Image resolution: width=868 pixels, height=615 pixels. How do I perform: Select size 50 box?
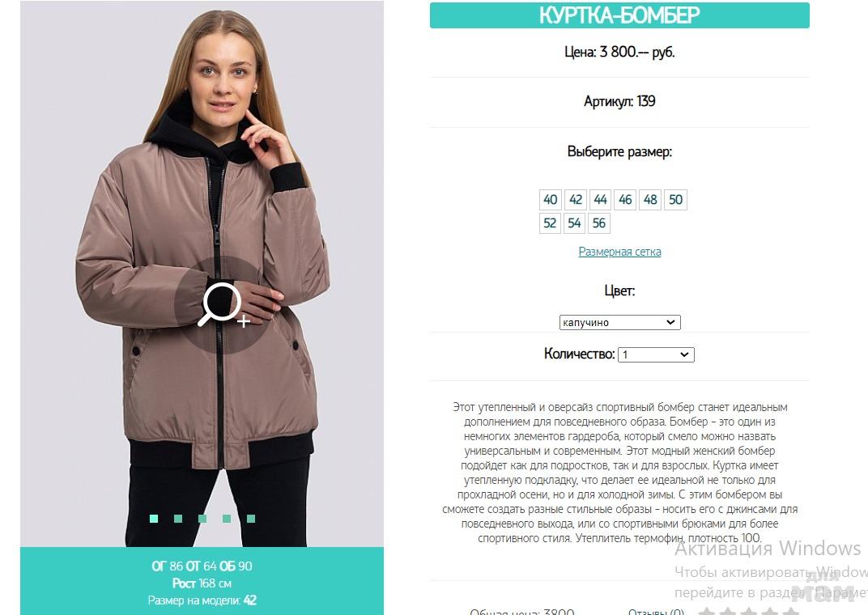point(676,200)
